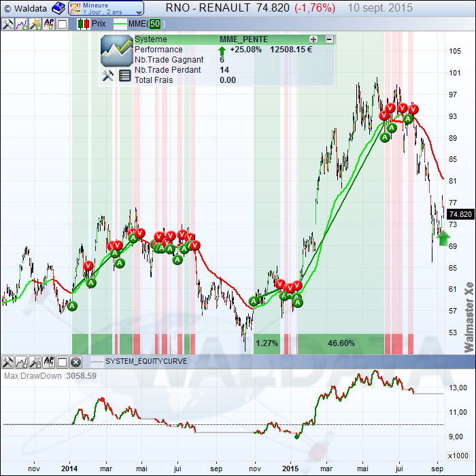This screenshot has height=476, width=476.
Task: Click the +25.08% performance value
Action: point(245,50)
